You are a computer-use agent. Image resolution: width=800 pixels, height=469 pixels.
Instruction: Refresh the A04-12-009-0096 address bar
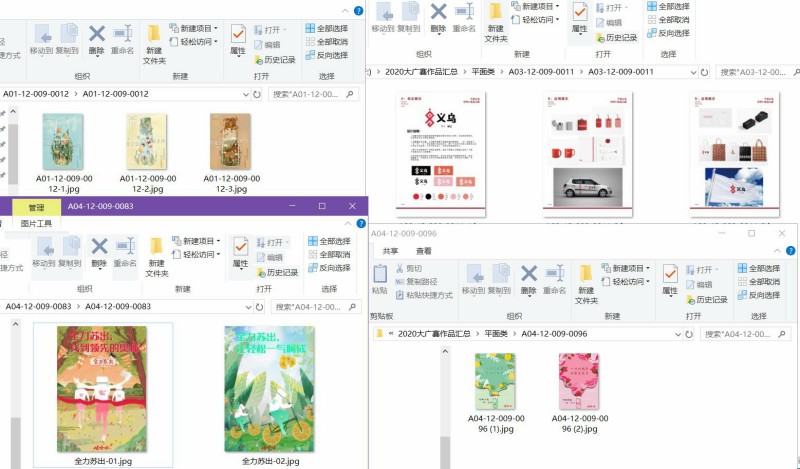[x=689, y=334]
